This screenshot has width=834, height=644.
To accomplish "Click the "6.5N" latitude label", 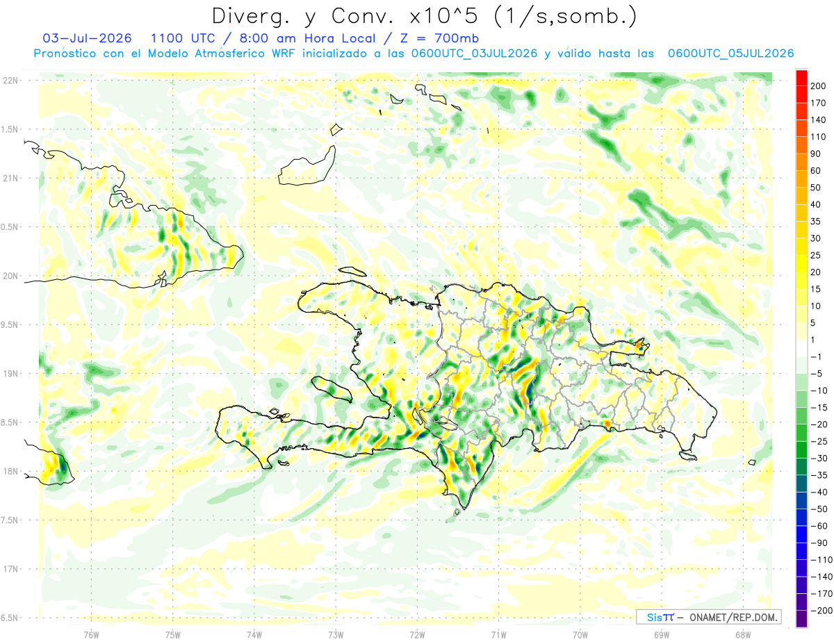I will tap(10, 618).
